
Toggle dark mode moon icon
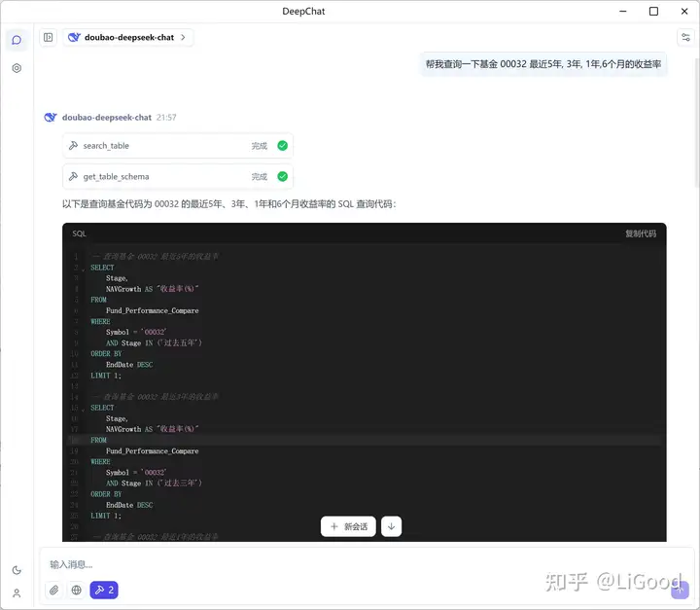(17, 570)
